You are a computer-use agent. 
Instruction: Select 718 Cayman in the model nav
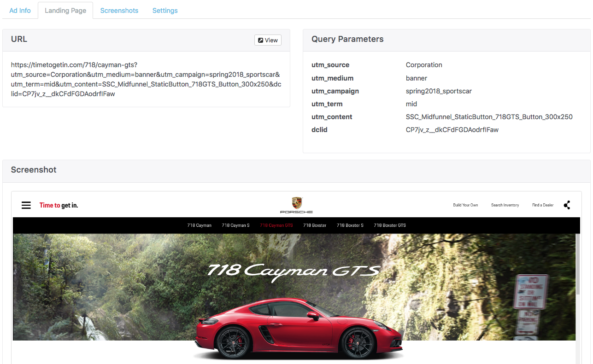(200, 225)
